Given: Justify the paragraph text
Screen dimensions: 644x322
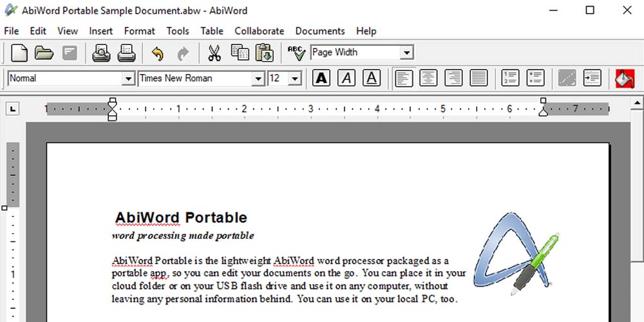Looking at the screenshot, I should [x=478, y=78].
